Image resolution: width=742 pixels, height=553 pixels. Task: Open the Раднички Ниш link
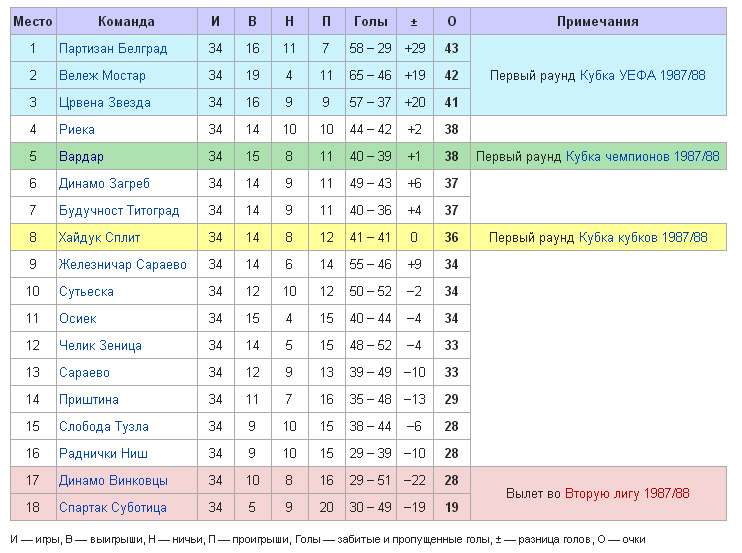(104, 453)
